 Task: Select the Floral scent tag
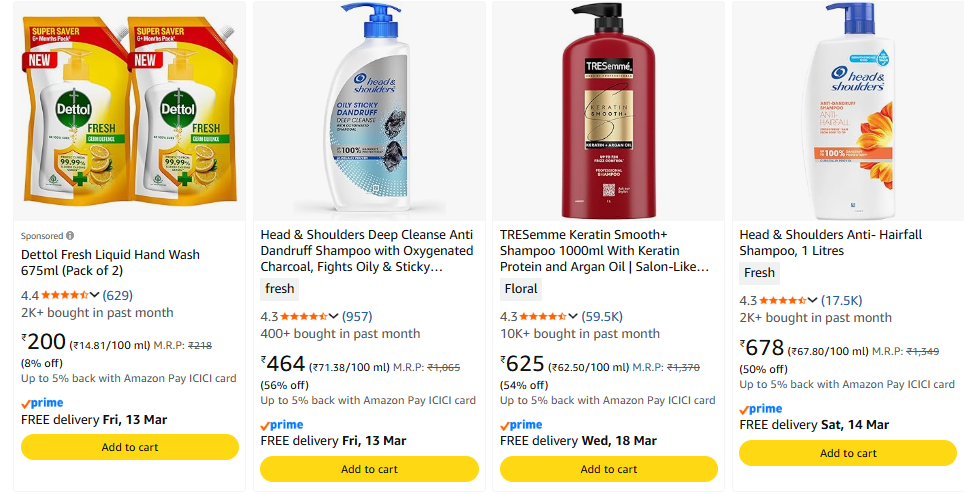[x=521, y=289]
